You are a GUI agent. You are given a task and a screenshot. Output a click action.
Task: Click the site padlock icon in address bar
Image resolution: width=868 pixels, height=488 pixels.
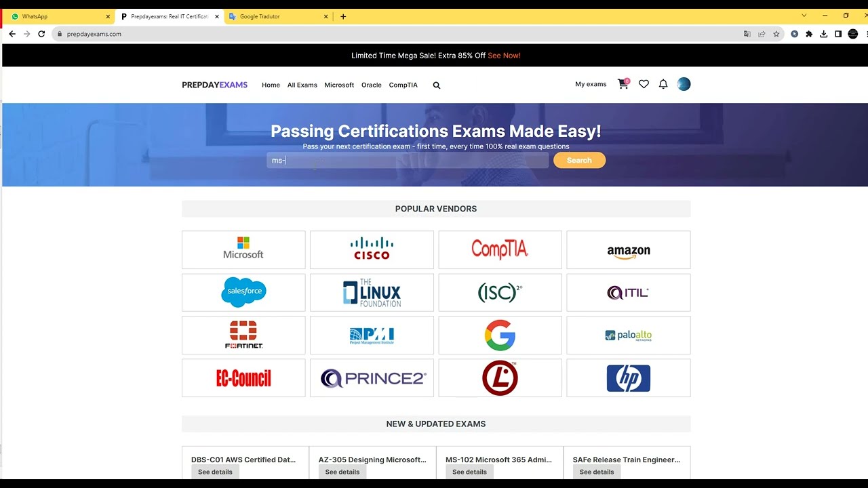pos(59,34)
